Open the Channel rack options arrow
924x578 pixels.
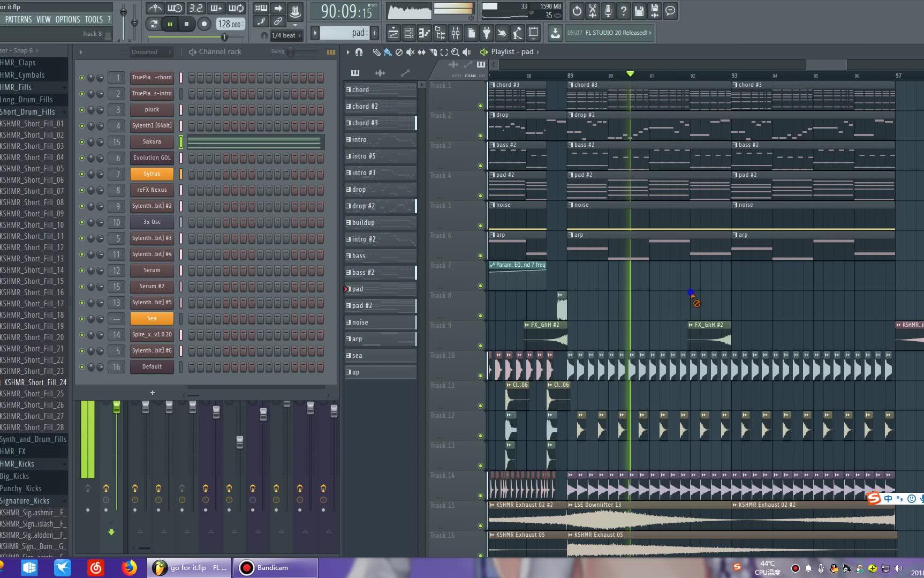(x=81, y=52)
